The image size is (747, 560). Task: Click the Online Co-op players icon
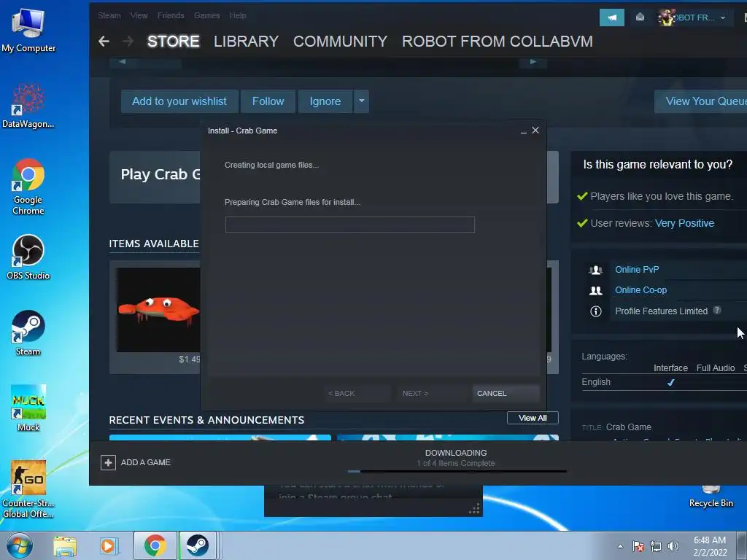(x=595, y=290)
